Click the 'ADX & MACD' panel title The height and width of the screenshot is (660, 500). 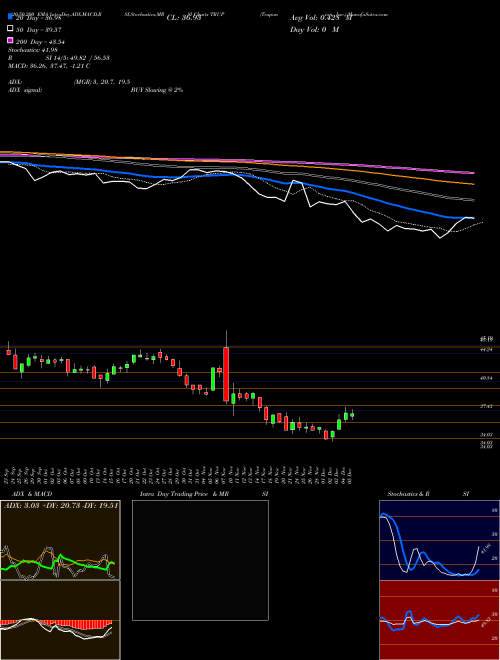click(x=32, y=494)
